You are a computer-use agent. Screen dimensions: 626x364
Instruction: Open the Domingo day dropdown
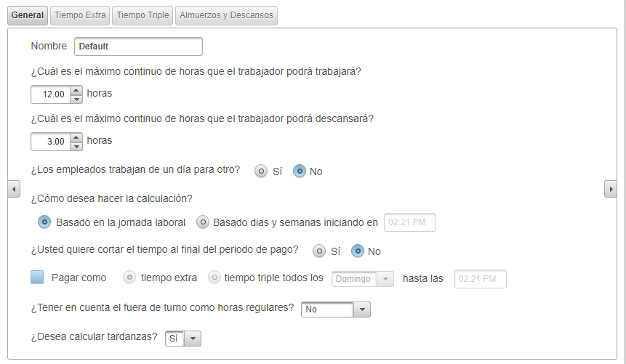click(x=385, y=279)
